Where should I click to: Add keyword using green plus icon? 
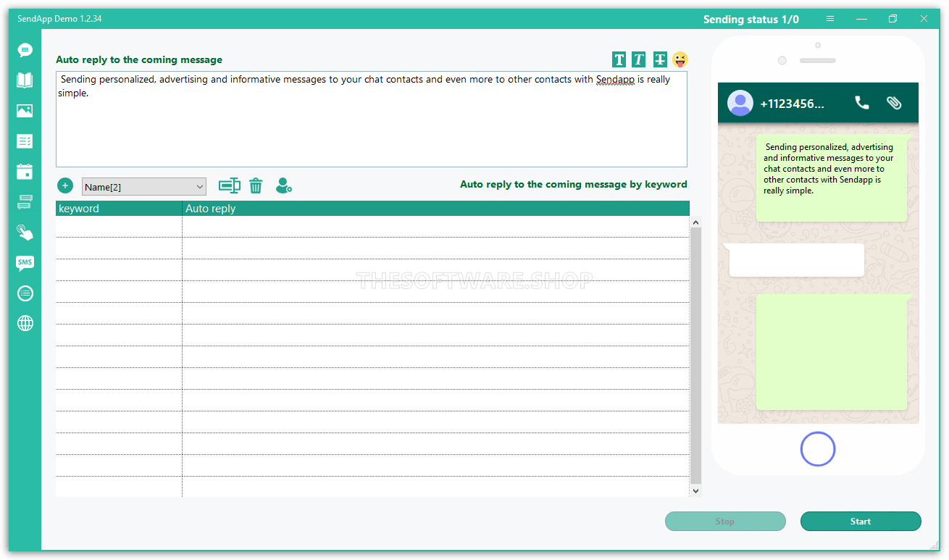point(65,186)
